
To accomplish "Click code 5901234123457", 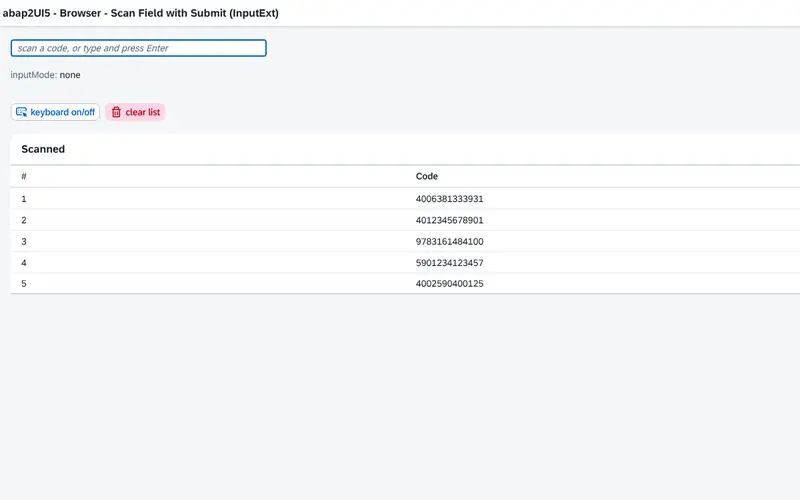I will point(449,263).
